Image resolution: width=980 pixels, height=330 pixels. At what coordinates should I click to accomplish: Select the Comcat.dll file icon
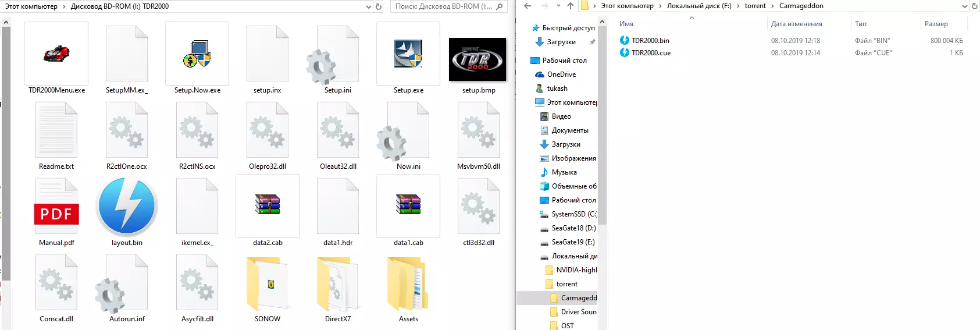(56, 283)
